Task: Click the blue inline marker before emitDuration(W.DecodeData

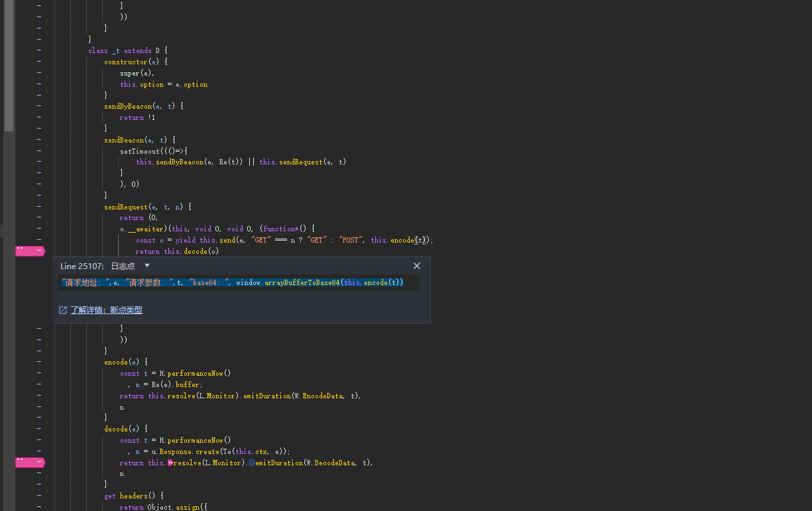Action: (x=251, y=463)
